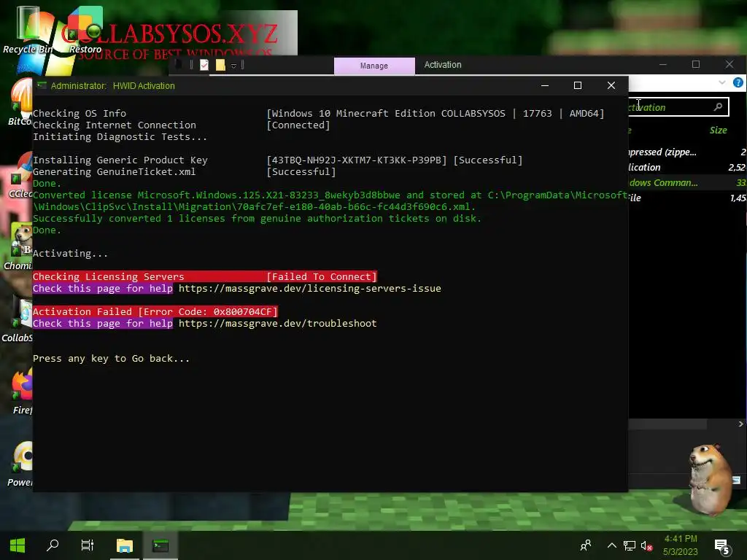Open the People icon in system tray

(x=586, y=545)
